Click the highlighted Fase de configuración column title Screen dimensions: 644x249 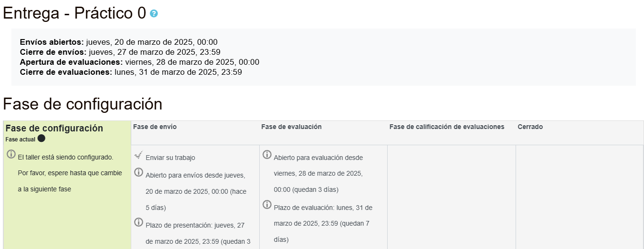54,128
